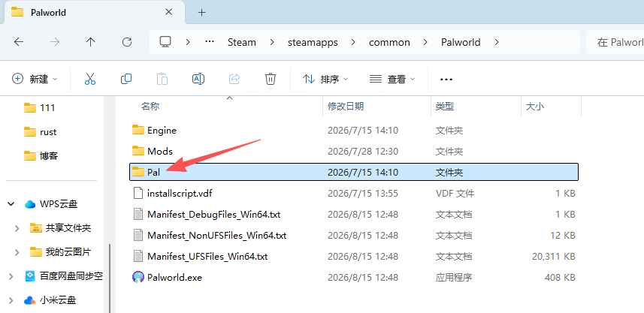Refresh the current folder view
The image size is (644, 313).
point(127,42)
